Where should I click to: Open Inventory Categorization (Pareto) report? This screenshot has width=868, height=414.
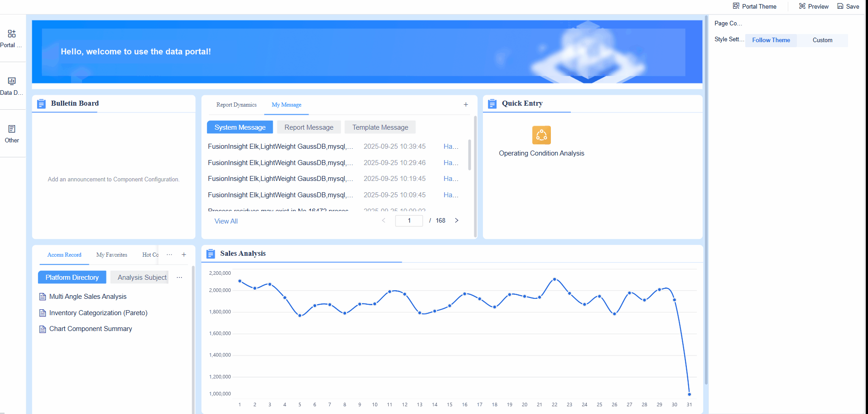click(98, 313)
